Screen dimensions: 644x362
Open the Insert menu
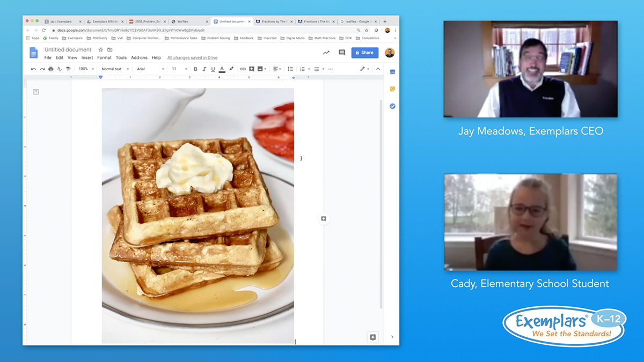pos(87,58)
